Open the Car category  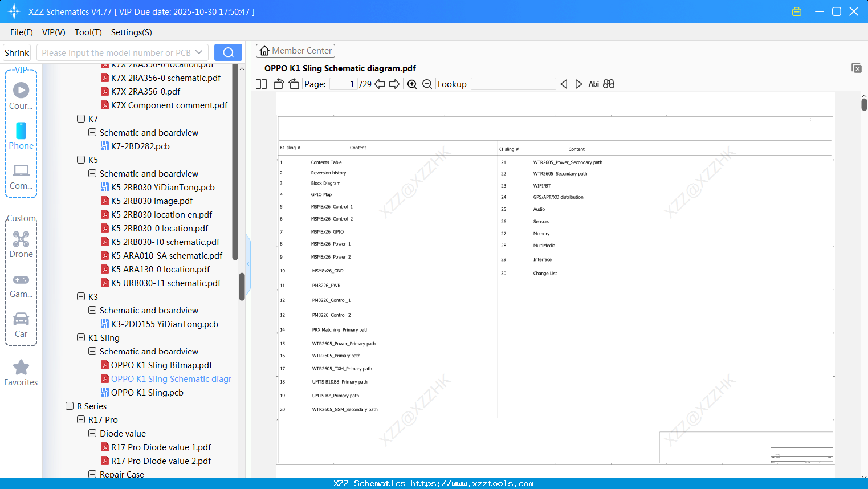(x=21, y=325)
